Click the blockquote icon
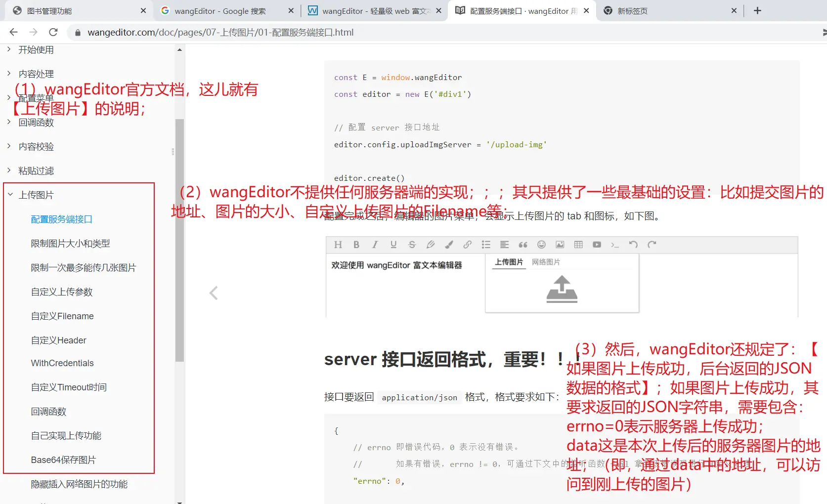 click(523, 245)
